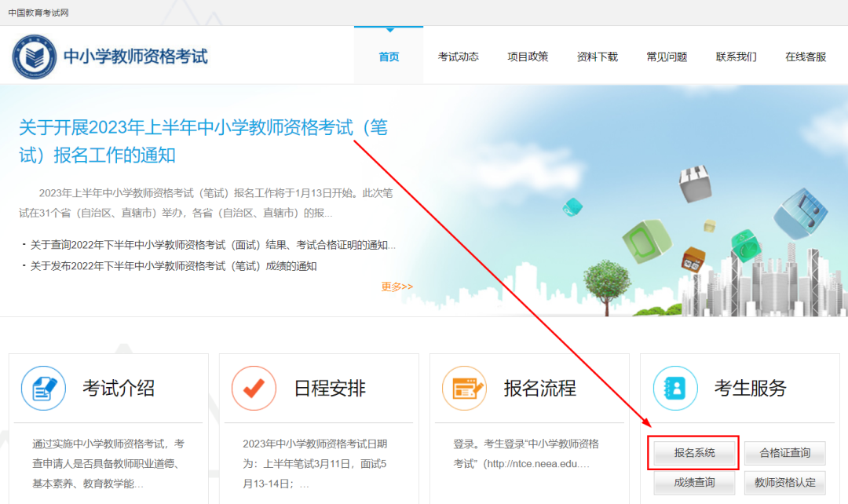Open 在线客服 navigation item
This screenshot has height=504, width=848.
(x=806, y=57)
